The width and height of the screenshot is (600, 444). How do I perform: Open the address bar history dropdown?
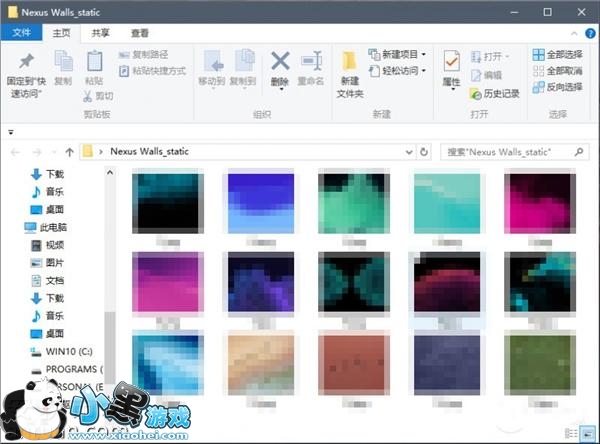pyautogui.click(x=409, y=152)
